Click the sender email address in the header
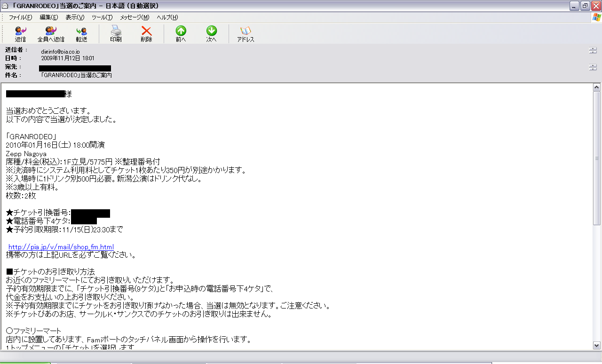Screen dimensions: 602x364 tap(60, 51)
